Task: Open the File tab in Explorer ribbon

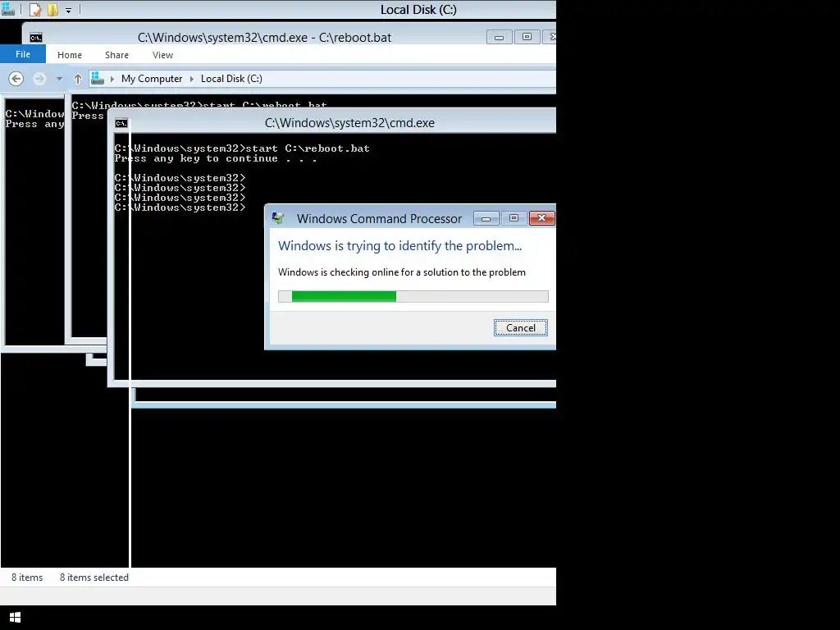Action: (x=22, y=54)
